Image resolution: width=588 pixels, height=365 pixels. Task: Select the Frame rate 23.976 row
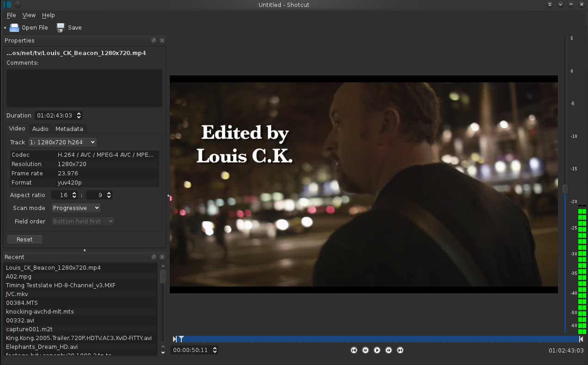[x=84, y=173]
